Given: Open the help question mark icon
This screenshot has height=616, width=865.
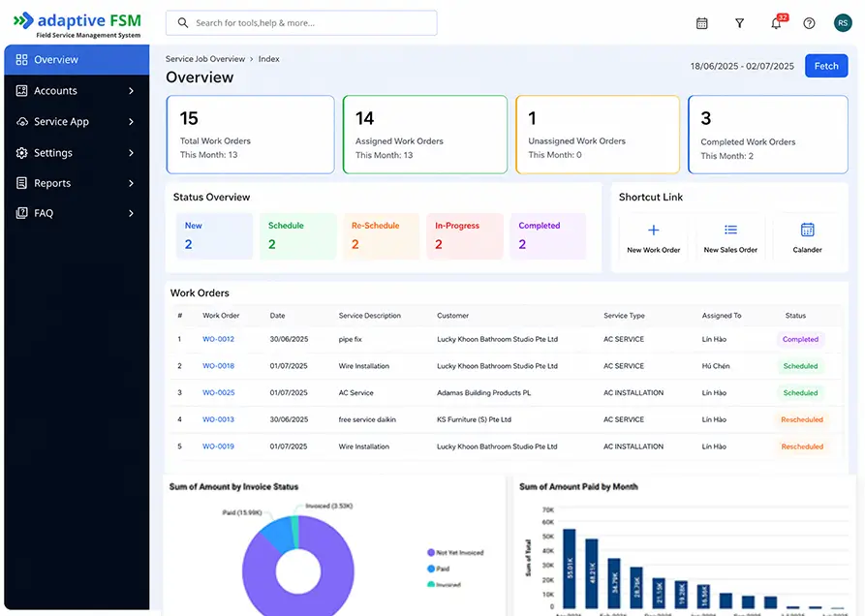Looking at the screenshot, I should pos(809,23).
